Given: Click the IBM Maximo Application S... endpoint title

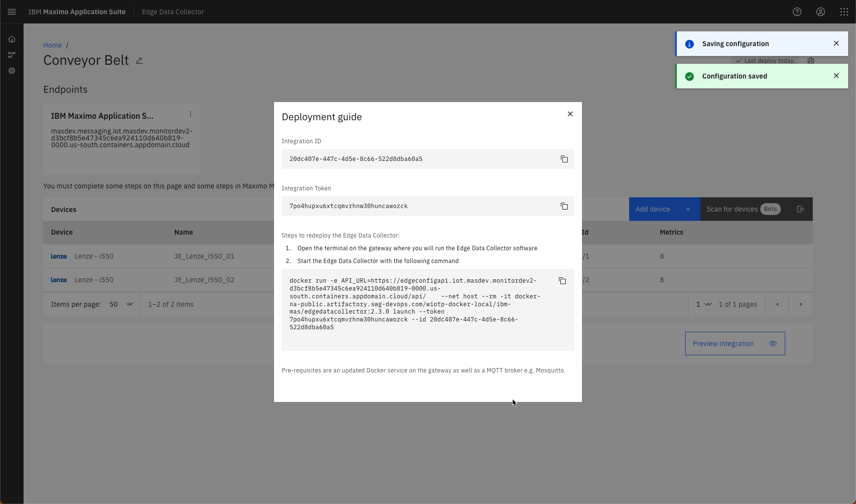Looking at the screenshot, I should 102,116.
